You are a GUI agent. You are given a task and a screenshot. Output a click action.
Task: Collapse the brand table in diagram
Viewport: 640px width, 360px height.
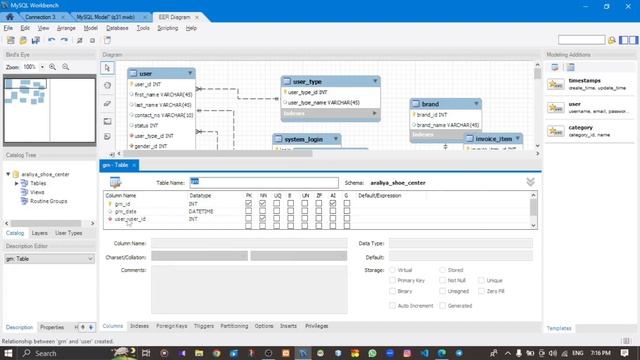[476, 104]
